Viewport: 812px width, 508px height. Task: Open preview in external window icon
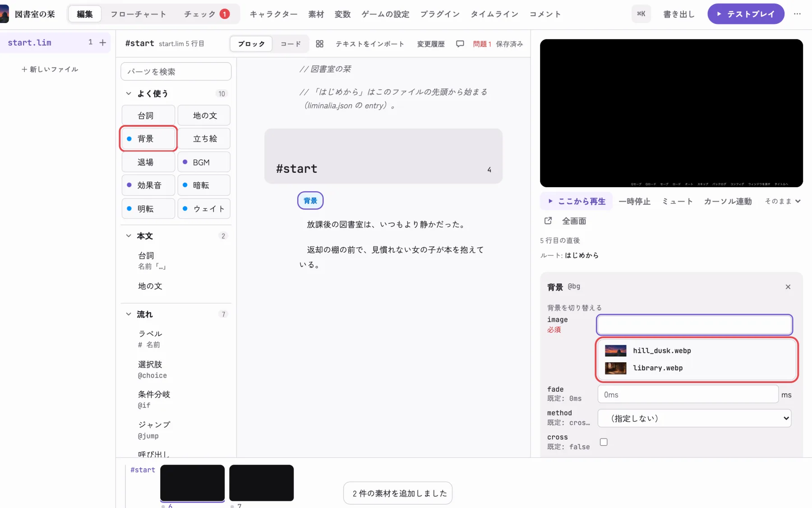[x=548, y=221]
